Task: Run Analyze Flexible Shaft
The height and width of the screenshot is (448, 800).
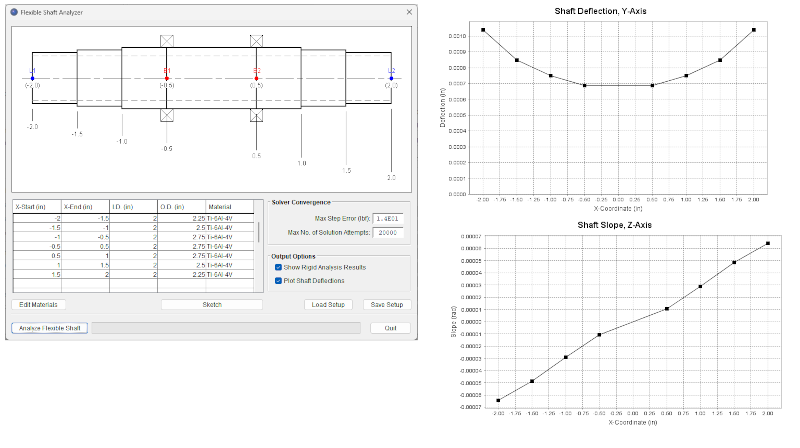Action: click(48, 328)
